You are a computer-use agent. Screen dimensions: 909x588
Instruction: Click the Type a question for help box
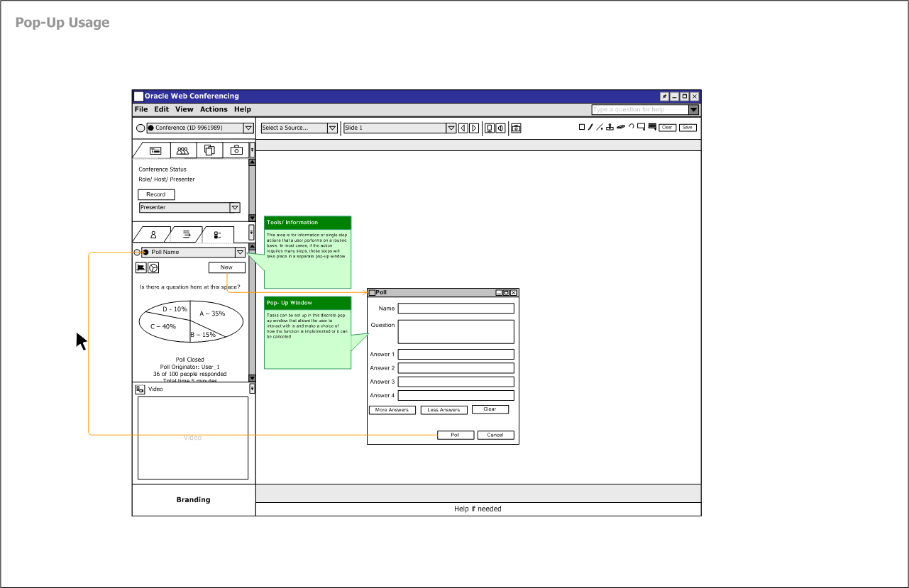tap(640, 110)
